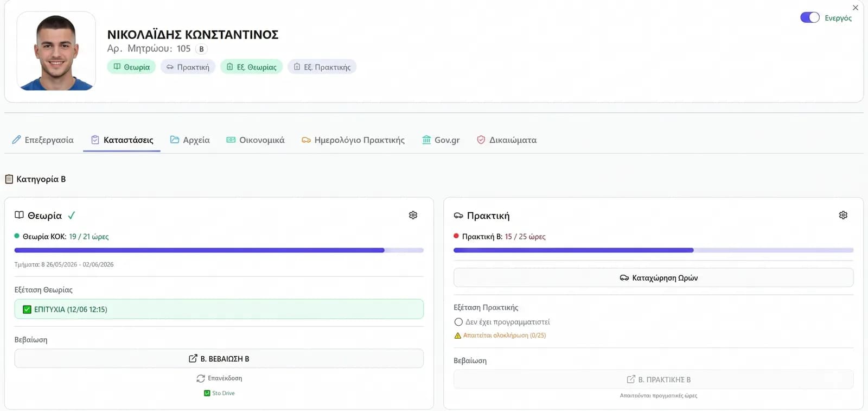Click the Τμήματα: 8 26/05/2026 dates text
Image resolution: width=868 pixels, height=411 pixels.
(x=64, y=264)
